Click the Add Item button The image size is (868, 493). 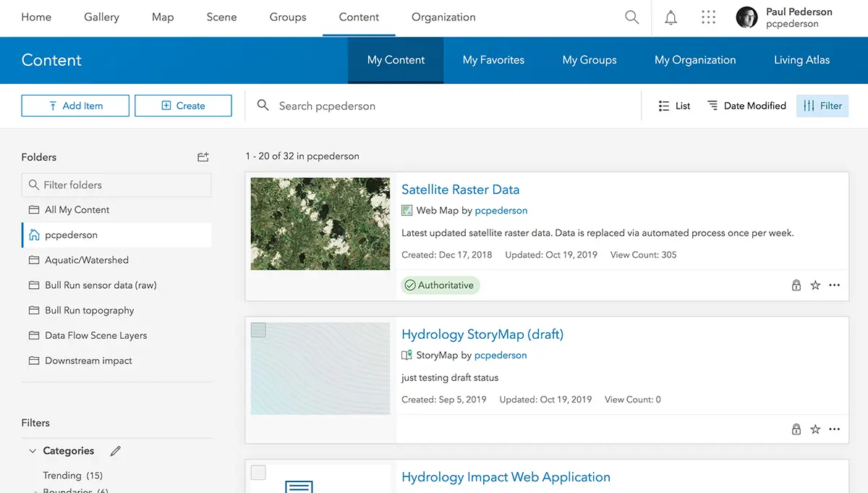[x=75, y=106]
